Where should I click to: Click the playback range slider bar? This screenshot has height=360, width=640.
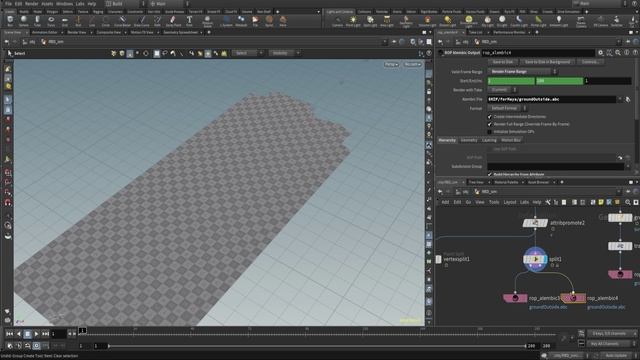(316, 346)
